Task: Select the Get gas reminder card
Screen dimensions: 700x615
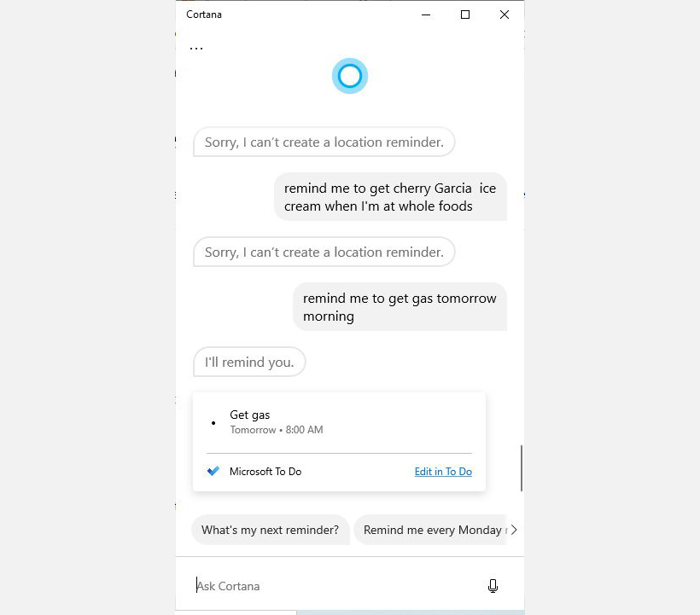Action: [339, 442]
